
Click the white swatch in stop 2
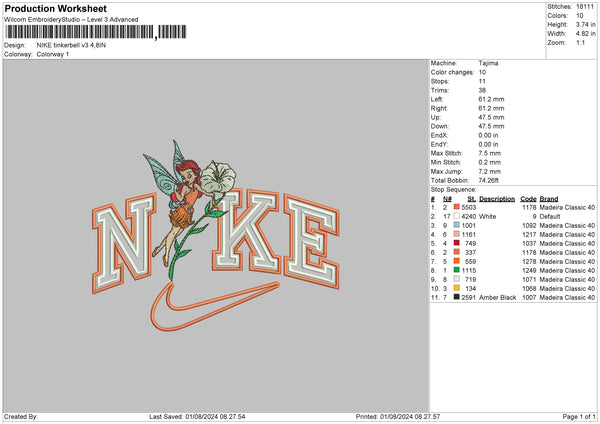tap(457, 216)
